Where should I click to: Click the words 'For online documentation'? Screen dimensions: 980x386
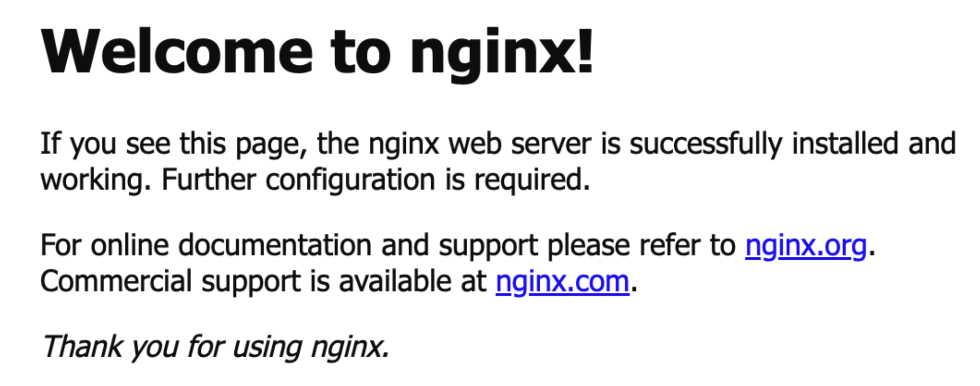coord(206,246)
